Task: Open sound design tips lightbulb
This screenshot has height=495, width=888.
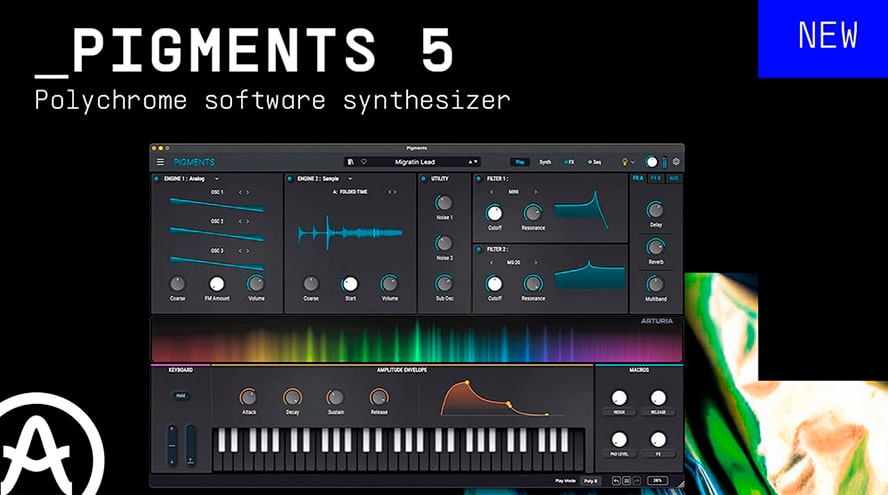Action: pyautogui.click(x=625, y=162)
